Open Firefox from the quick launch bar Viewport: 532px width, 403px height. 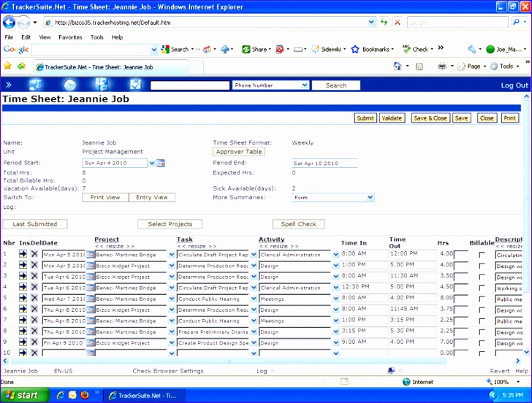click(x=85, y=395)
